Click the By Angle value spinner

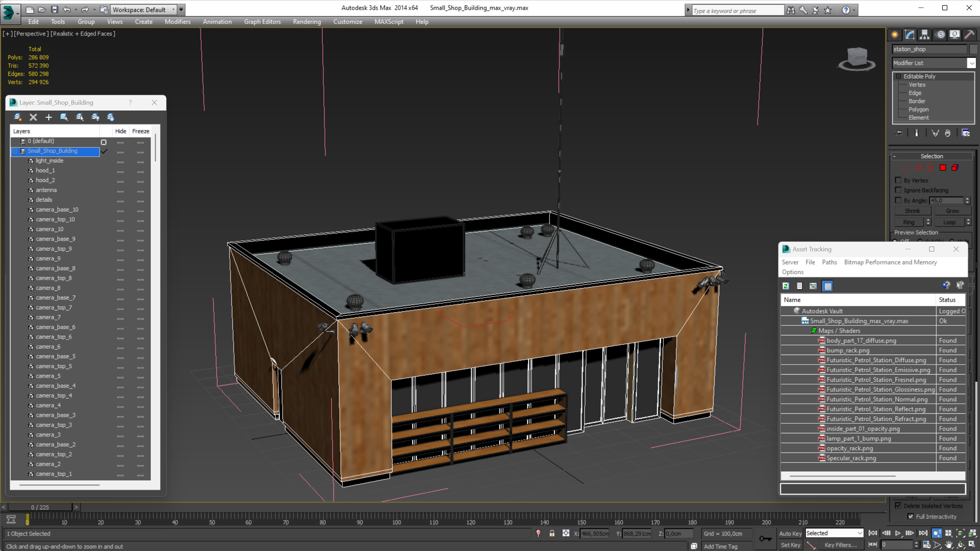(967, 200)
